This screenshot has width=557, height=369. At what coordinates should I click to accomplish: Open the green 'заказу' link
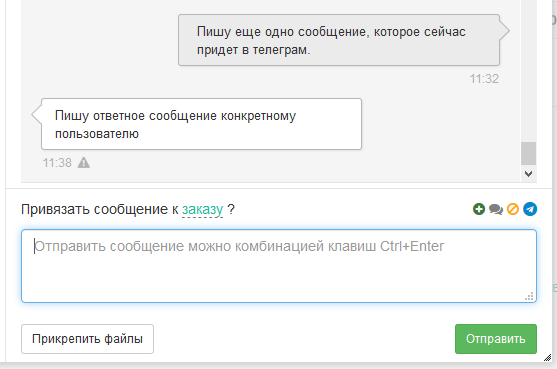click(202, 210)
